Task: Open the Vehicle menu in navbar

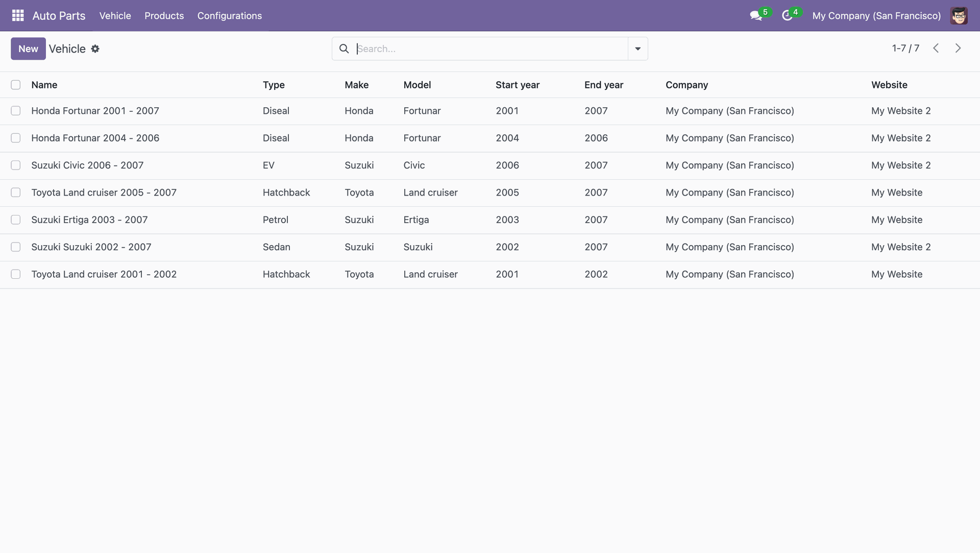Action: pyautogui.click(x=115, y=16)
